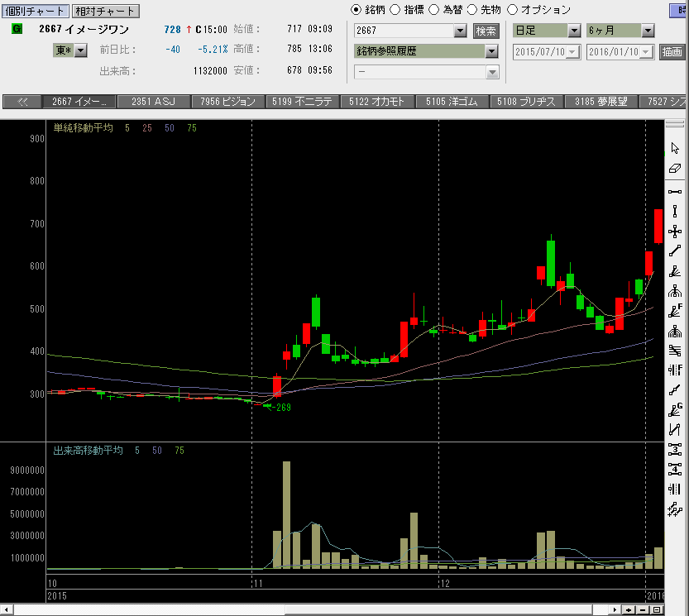
Task: Select the 2667 イメー... stock tab
Action: (x=79, y=102)
